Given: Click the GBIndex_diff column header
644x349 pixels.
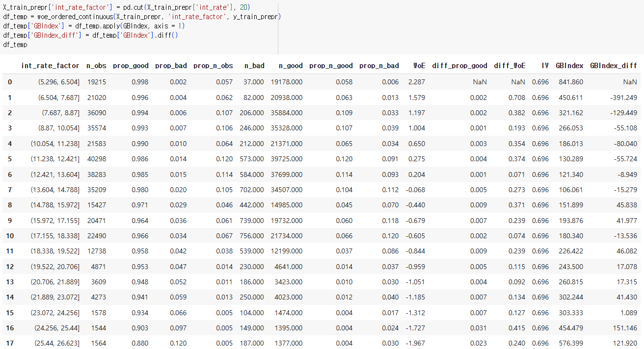Looking at the screenshot, I should point(614,66).
